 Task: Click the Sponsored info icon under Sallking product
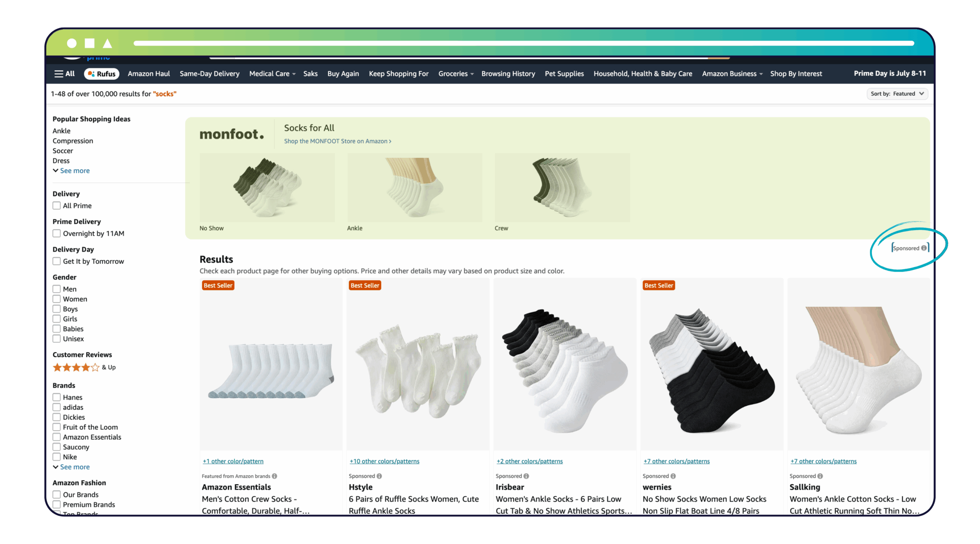coord(820,476)
